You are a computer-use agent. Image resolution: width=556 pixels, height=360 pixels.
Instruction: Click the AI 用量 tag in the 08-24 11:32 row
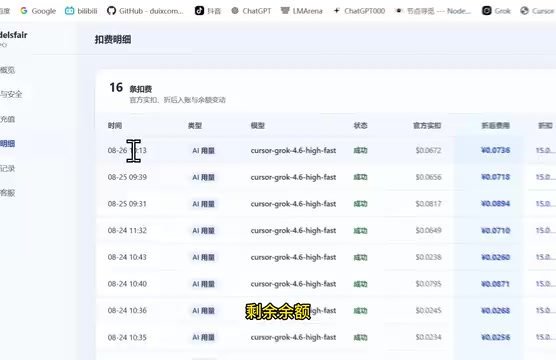204,231
